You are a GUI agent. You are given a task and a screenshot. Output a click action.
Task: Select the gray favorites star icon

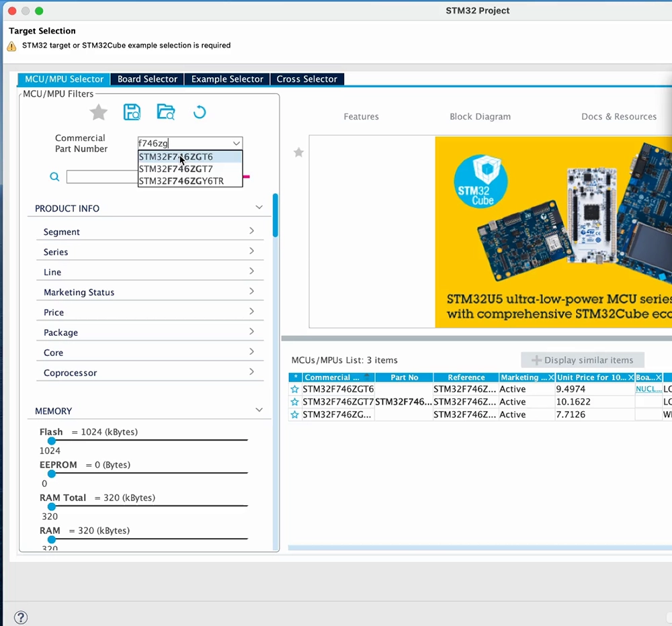[x=98, y=112]
